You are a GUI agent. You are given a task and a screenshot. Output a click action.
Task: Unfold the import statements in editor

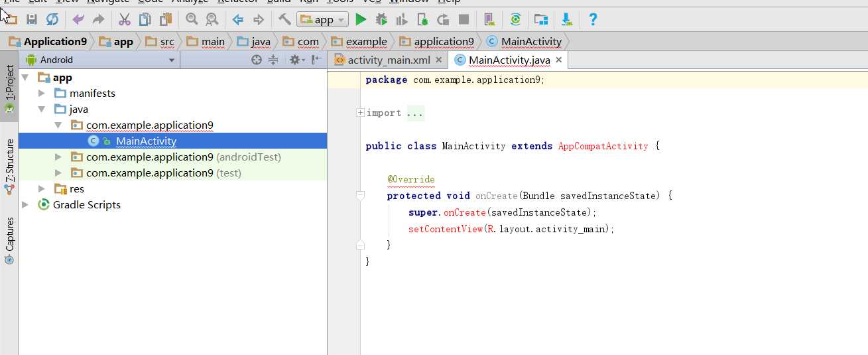tap(360, 113)
